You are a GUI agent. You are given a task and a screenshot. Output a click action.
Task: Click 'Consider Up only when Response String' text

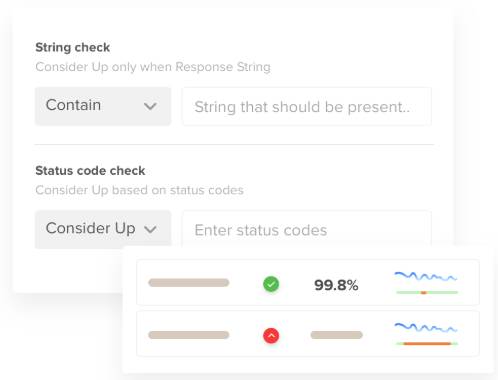[x=153, y=67]
